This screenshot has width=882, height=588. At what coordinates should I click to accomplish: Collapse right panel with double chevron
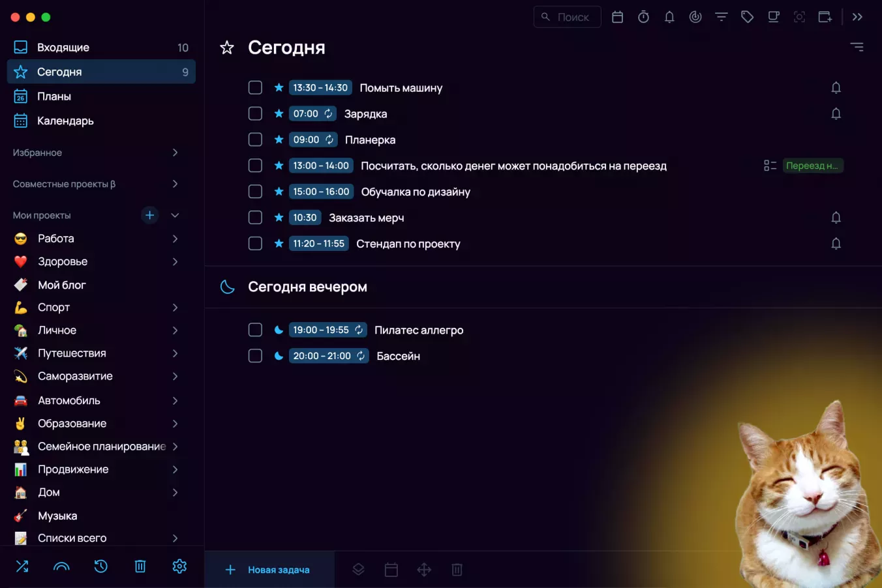point(857,17)
